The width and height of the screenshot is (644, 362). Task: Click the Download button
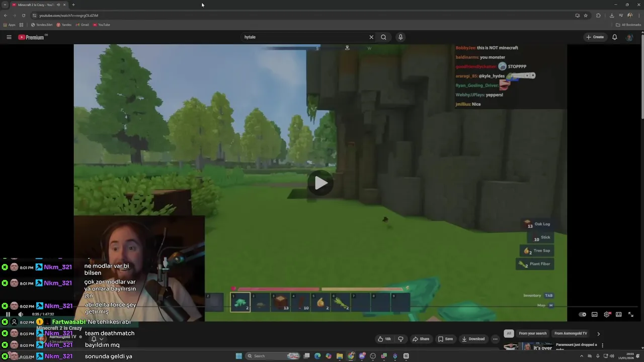[x=473, y=339]
